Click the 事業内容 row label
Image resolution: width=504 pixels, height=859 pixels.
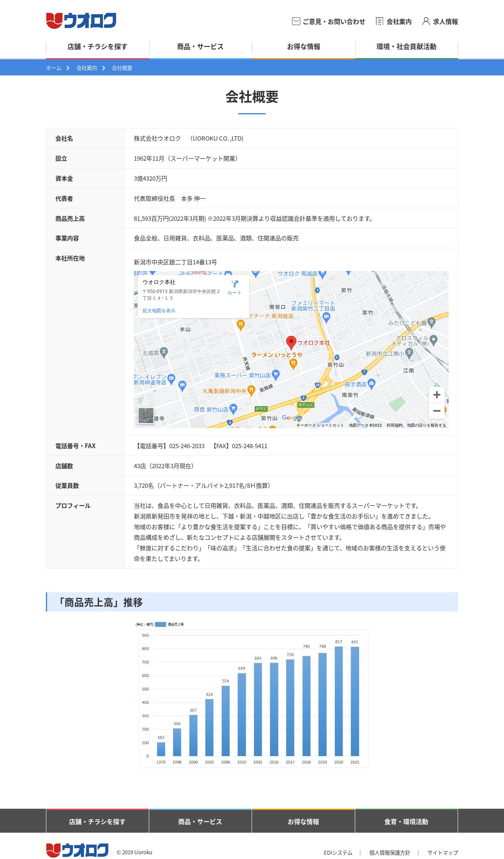tap(67, 238)
